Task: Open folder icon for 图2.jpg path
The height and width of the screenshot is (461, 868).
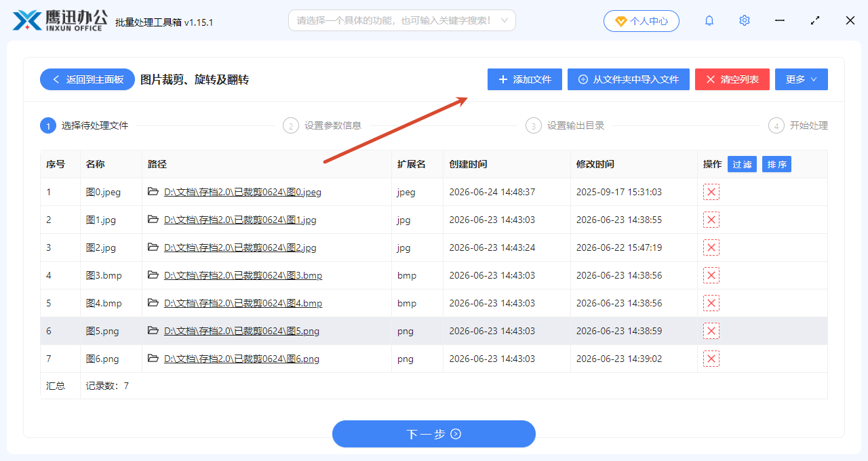Action: (153, 247)
